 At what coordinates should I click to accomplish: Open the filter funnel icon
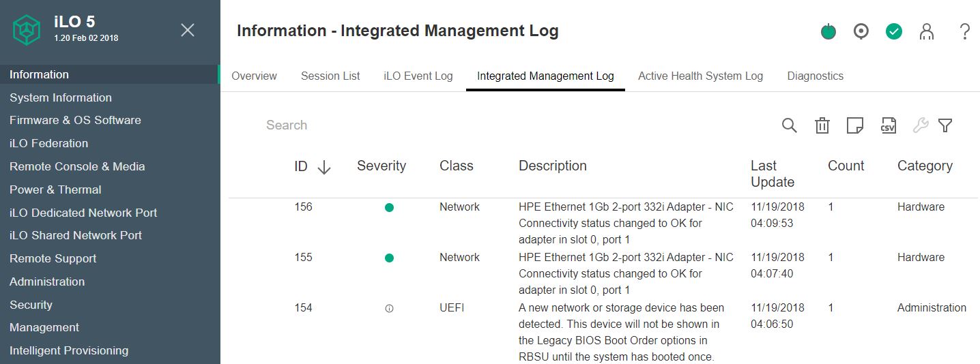tap(945, 125)
